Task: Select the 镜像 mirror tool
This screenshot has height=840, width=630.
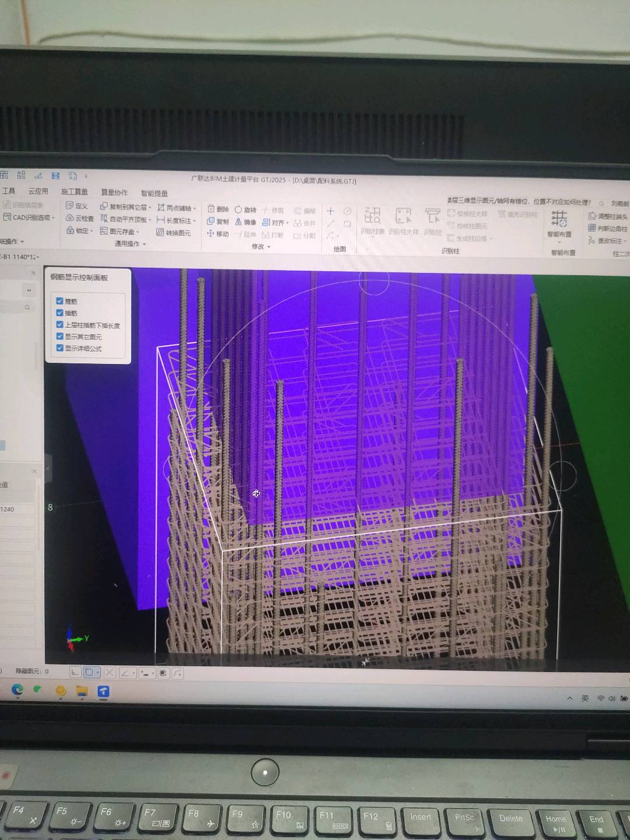Action: [x=246, y=222]
